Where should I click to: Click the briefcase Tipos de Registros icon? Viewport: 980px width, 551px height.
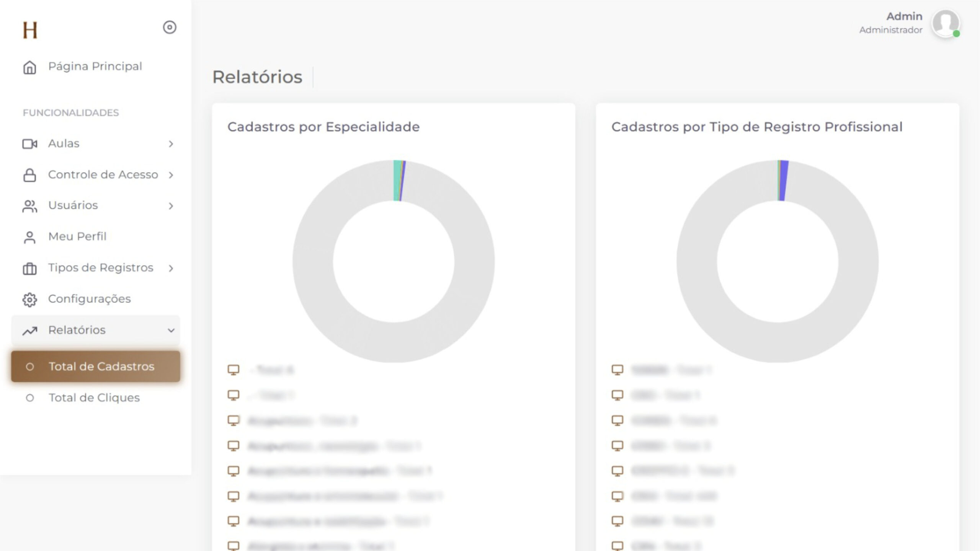click(29, 268)
